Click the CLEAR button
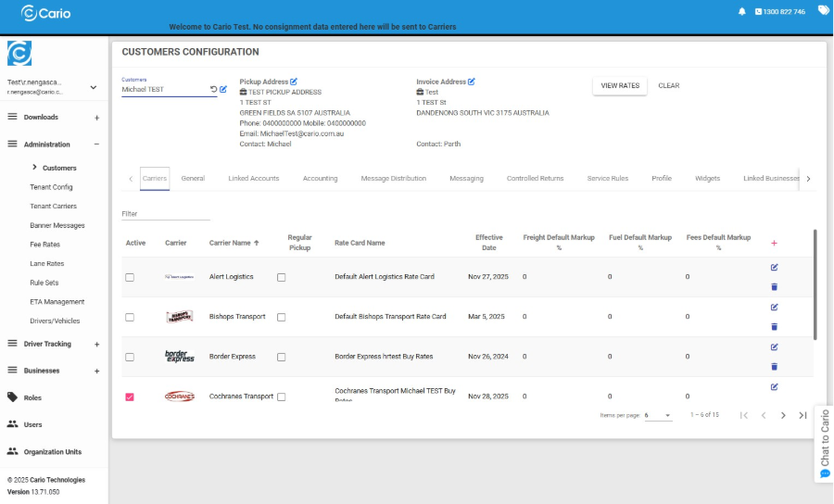Image resolution: width=834 pixels, height=504 pixels. point(668,85)
